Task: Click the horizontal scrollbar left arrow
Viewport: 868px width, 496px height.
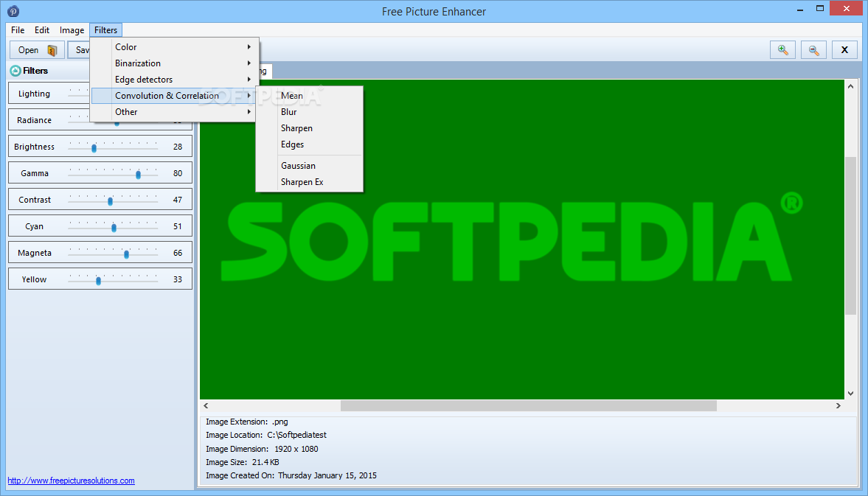Action: click(x=206, y=406)
